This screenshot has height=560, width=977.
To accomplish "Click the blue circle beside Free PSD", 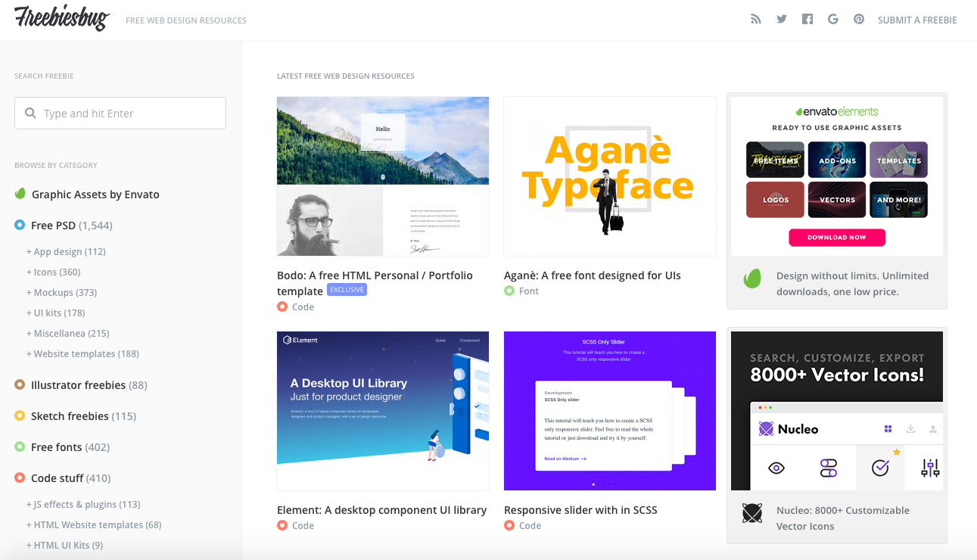I will coord(20,225).
